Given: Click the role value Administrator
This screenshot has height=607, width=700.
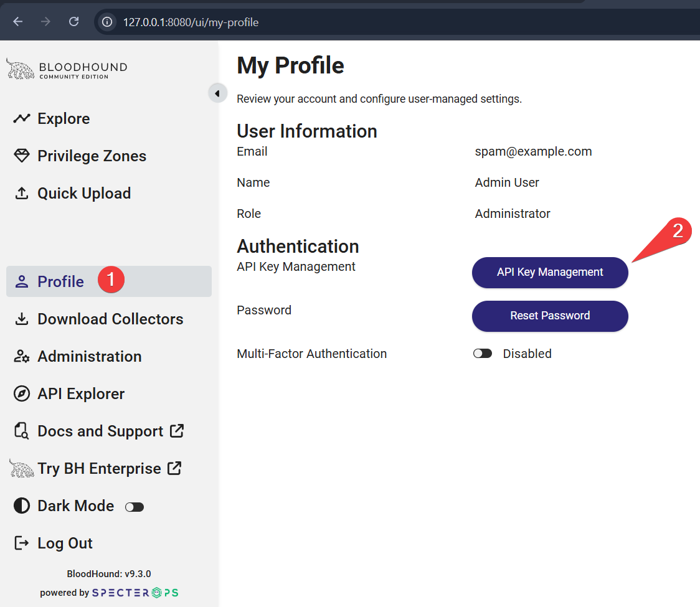Looking at the screenshot, I should (x=513, y=214).
